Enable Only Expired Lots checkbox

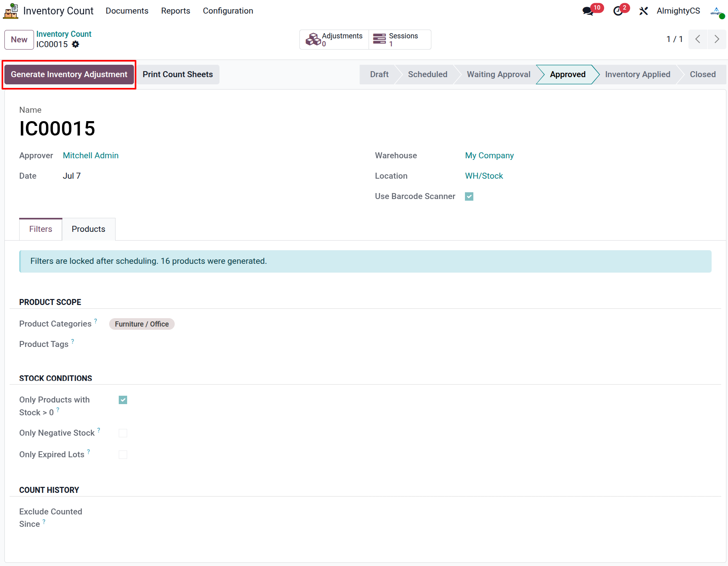123,455
